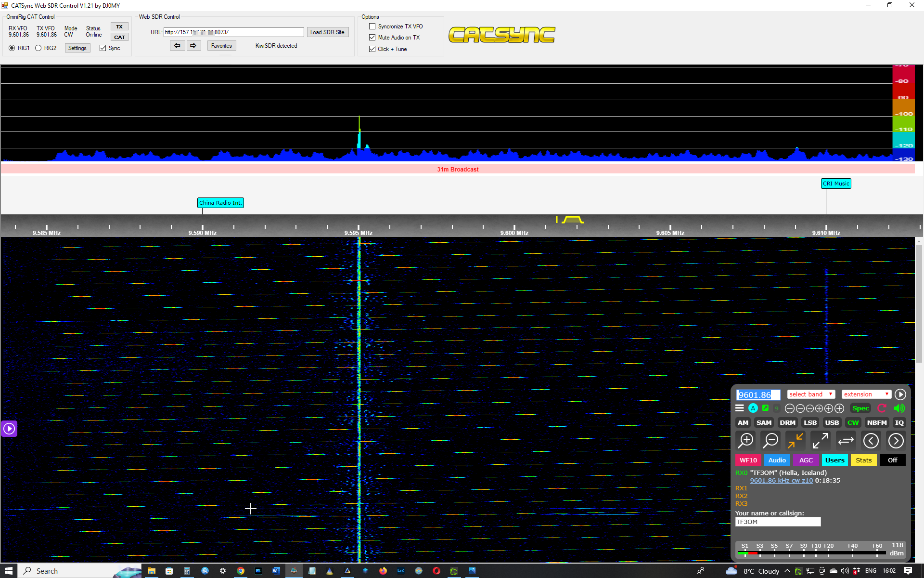Switch to the Audio tab
The image size is (924, 578).
click(777, 460)
